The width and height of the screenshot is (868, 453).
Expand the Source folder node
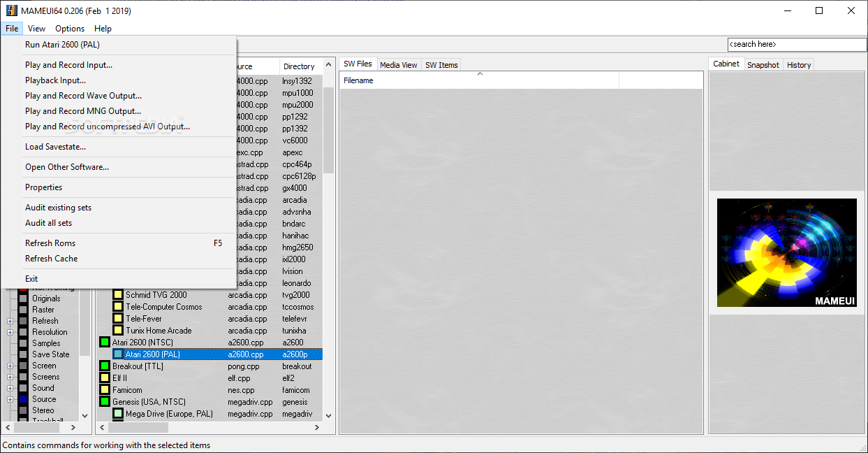10,399
